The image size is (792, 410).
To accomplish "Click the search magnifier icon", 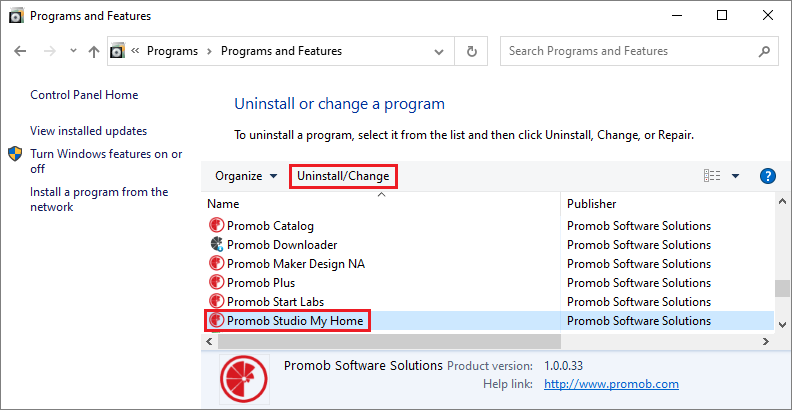I will tap(764, 51).
